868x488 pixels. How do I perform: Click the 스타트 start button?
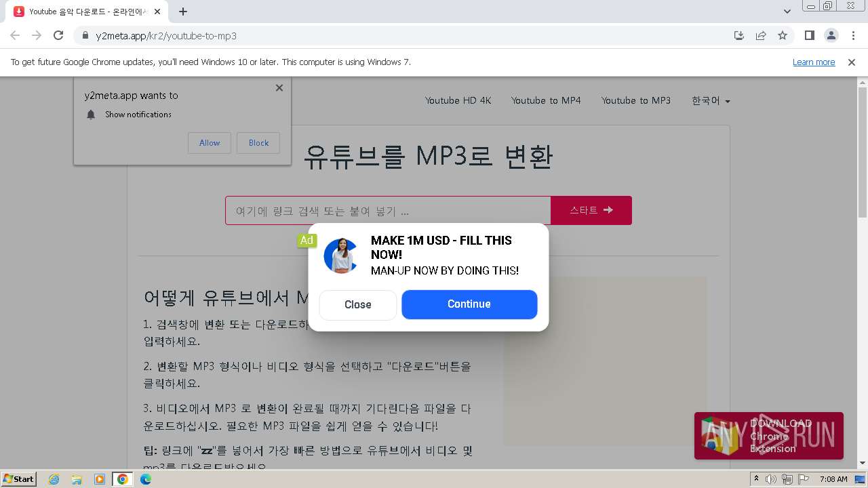coord(591,210)
